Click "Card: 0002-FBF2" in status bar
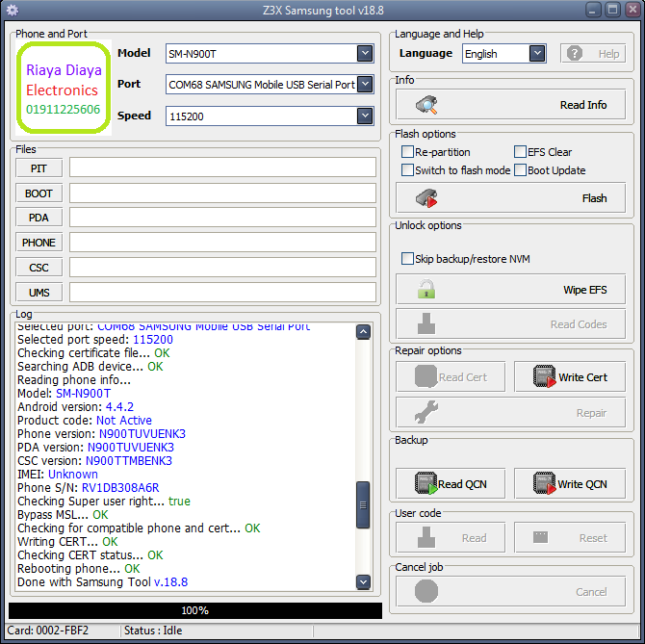Screen dimensions: 645x644 48,631
